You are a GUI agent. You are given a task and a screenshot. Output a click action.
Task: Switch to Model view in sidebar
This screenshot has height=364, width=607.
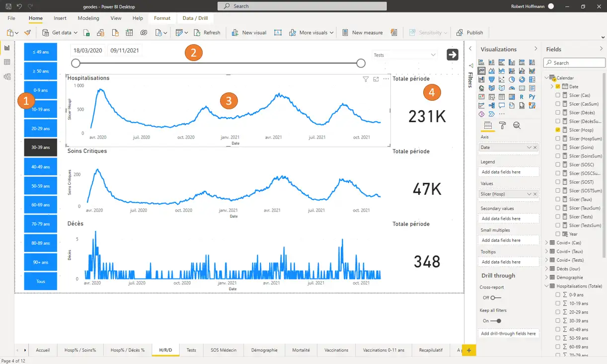click(7, 76)
